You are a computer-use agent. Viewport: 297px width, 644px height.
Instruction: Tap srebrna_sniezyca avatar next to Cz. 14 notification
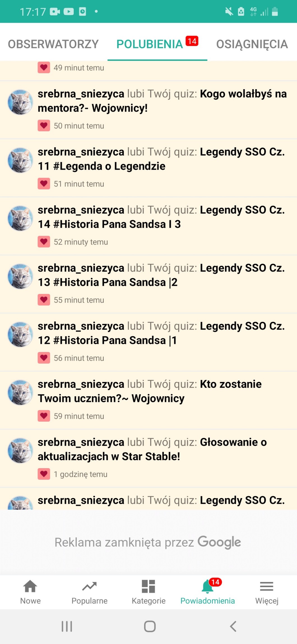[20, 218]
